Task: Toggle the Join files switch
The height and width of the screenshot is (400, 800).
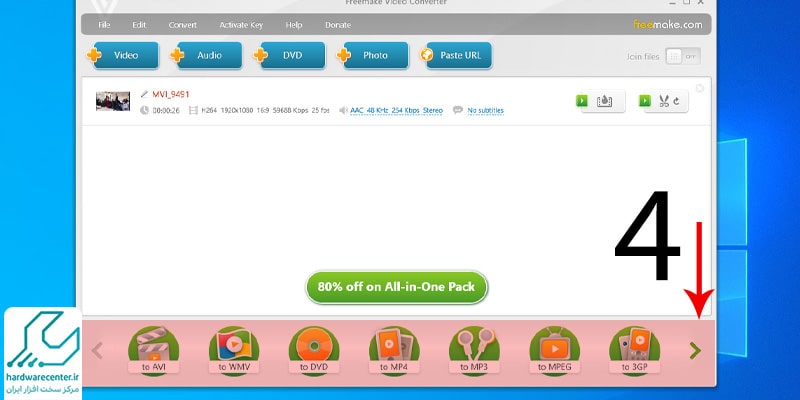Action: click(x=683, y=56)
